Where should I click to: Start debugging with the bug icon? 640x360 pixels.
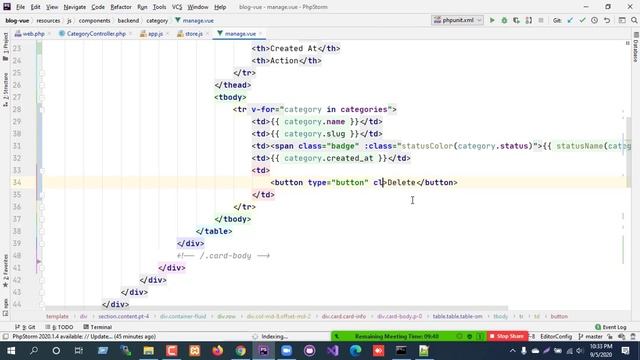pyautogui.click(x=504, y=20)
